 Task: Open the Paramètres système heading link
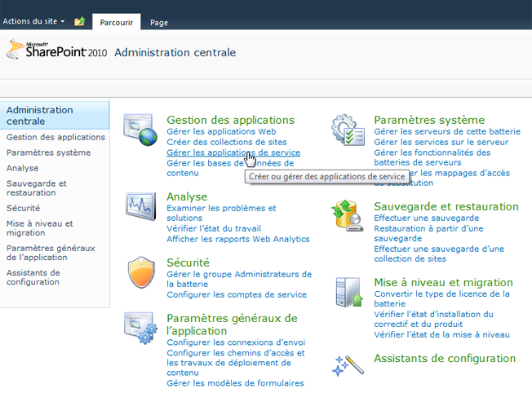[429, 120]
